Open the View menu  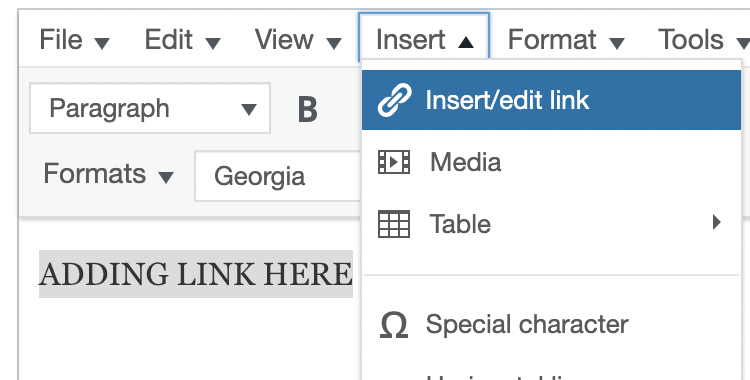pyautogui.click(x=298, y=39)
